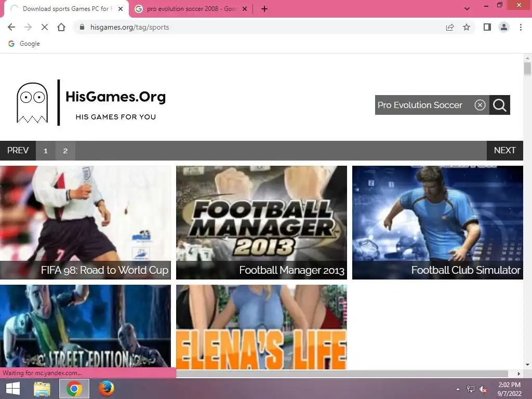The image size is (532, 399).
Task: Open the taskbar clock showing 2:02 PM
Action: tap(509, 389)
